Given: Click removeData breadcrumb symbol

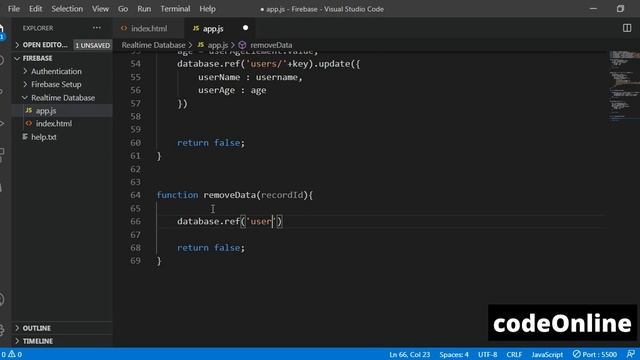Looking at the screenshot, I should click(271, 45).
